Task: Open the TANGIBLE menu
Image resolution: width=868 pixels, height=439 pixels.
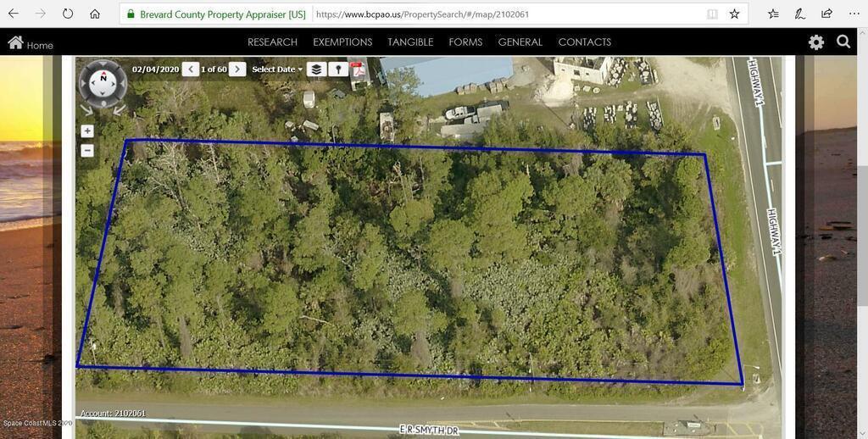Action: [x=410, y=42]
